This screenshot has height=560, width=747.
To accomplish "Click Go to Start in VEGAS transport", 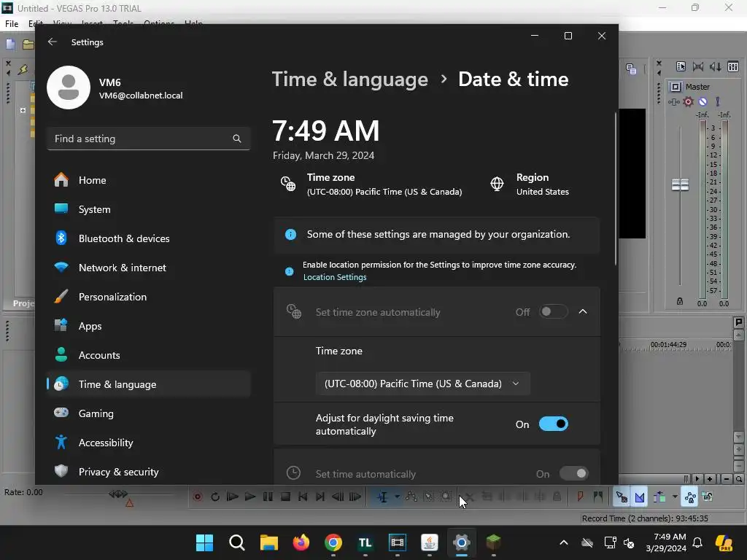I will tap(303, 497).
